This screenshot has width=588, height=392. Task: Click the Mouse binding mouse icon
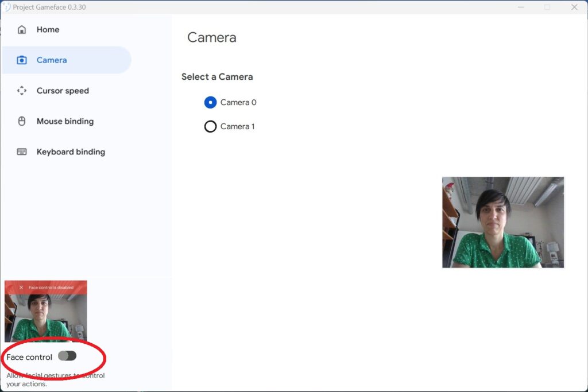point(22,121)
